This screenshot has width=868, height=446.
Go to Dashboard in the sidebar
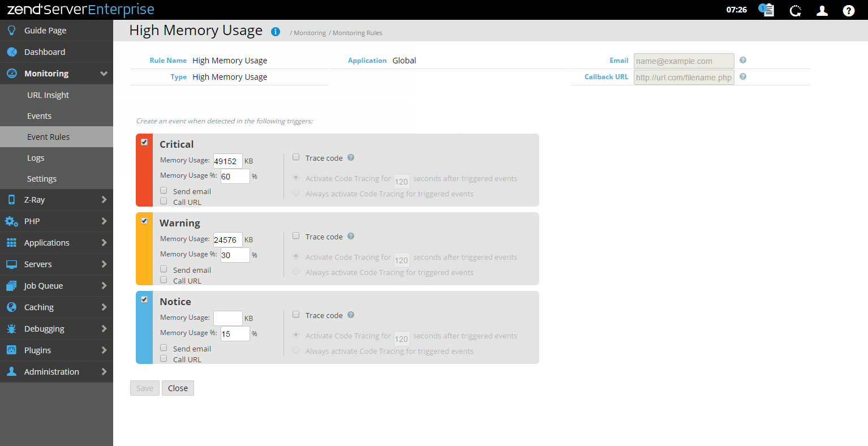[x=45, y=52]
